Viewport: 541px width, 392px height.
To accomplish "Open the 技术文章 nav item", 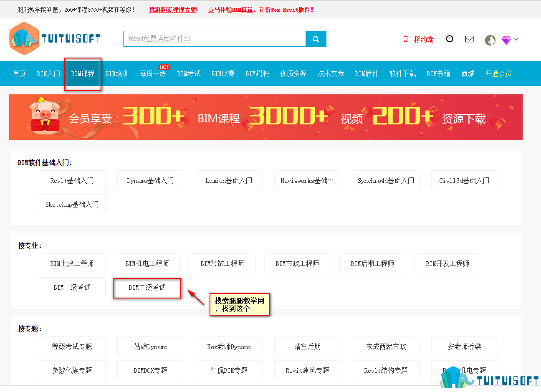I will pyautogui.click(x=331, y=73).
